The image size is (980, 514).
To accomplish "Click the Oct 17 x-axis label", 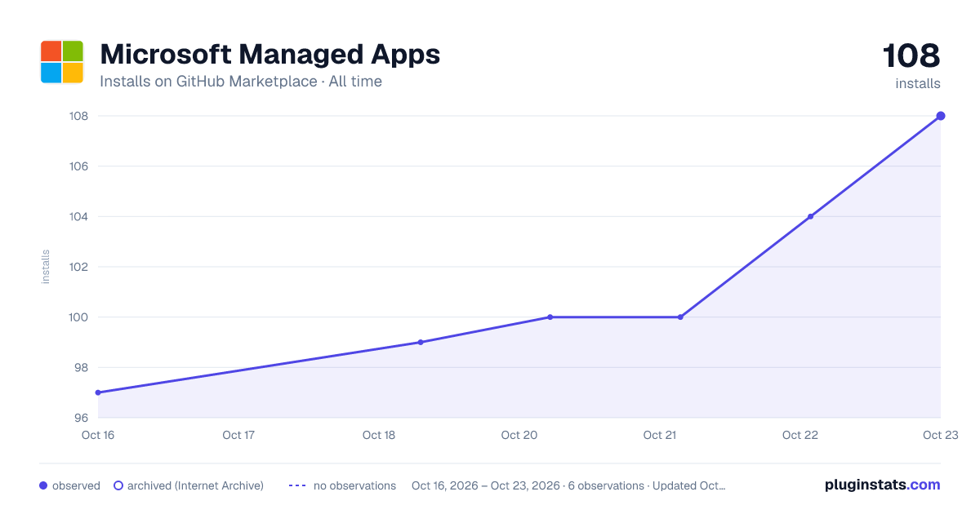I will [x=238, y=435].
